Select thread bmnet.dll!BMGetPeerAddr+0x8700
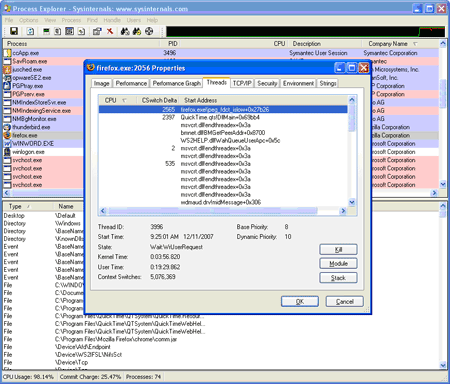450x384 pixels. 223,133
